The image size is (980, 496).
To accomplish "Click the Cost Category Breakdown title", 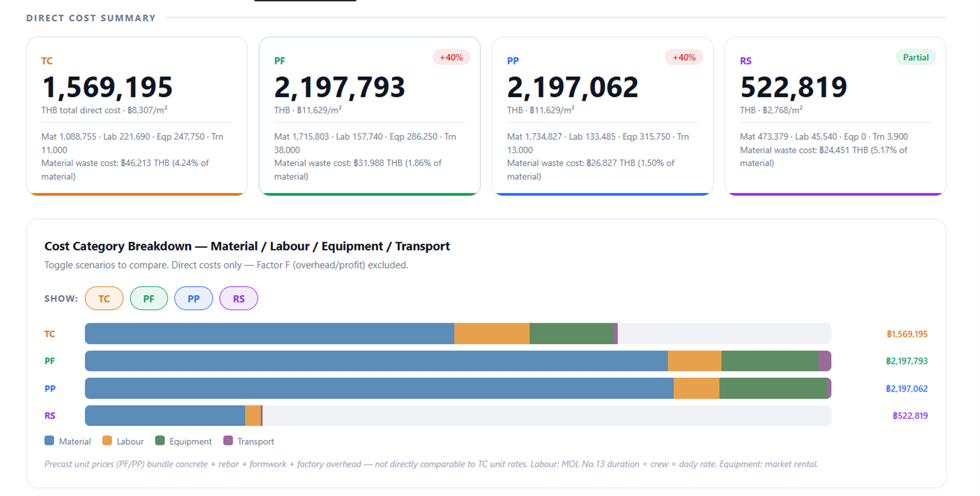I will (247, 246).
